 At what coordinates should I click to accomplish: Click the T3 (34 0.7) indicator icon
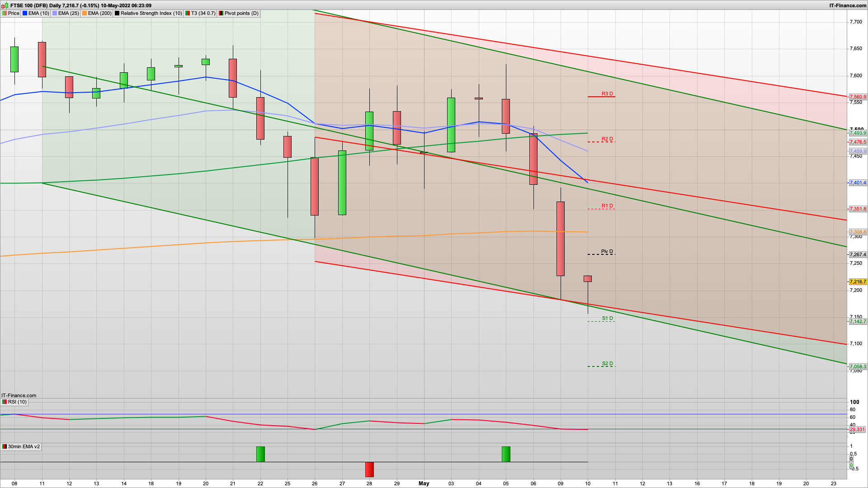point(188,13)
